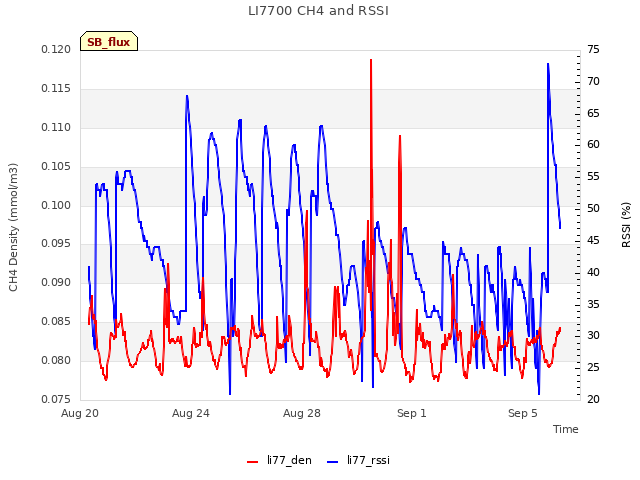This screenshot has height=480, width=640.
Task: Click the CH4 Density (mmol/m3) axis label
Action: pos(13,227)
